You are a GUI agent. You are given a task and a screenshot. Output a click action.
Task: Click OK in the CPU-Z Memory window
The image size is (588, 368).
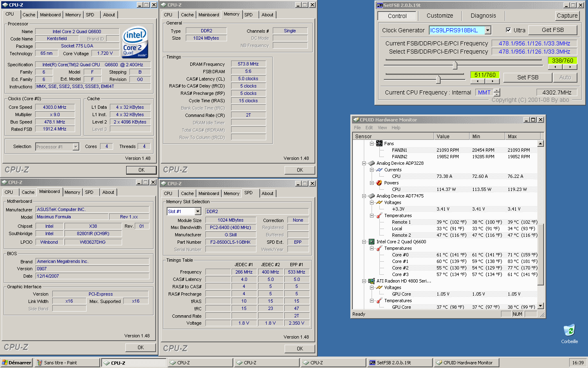tap(300, 170)
